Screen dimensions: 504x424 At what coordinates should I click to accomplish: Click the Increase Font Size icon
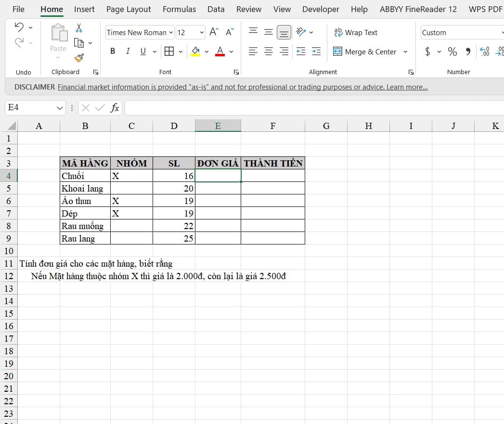[214, 32]
